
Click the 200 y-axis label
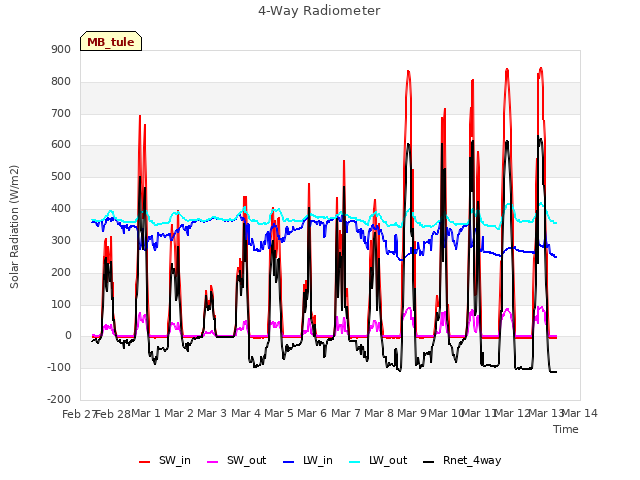pos(61,272)
